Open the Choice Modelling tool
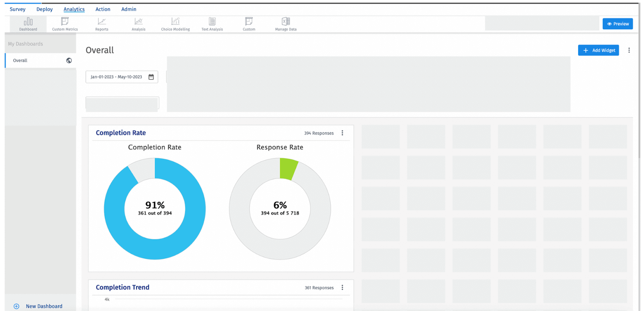644x311 pixels. 175,22
